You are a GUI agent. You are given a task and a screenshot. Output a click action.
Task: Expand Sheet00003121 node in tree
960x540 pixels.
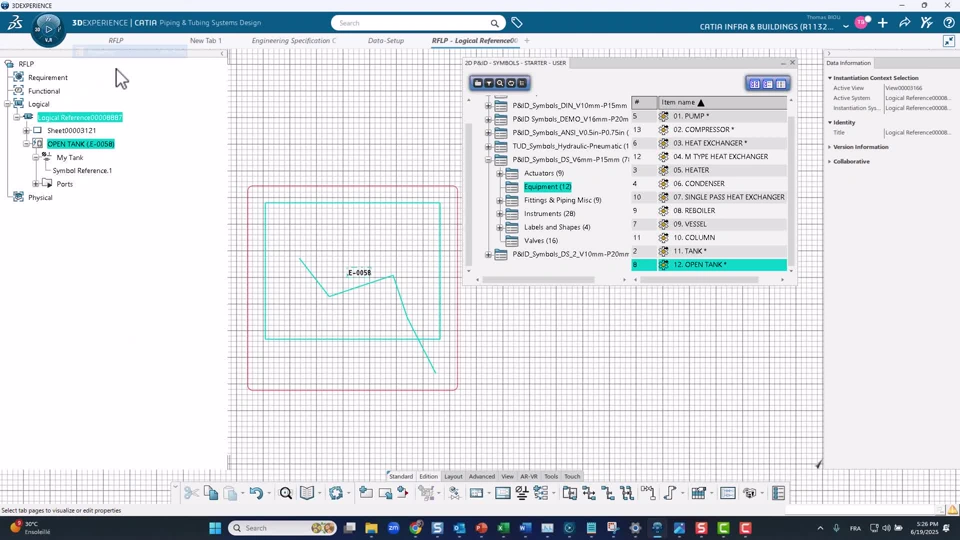(26, 130)
